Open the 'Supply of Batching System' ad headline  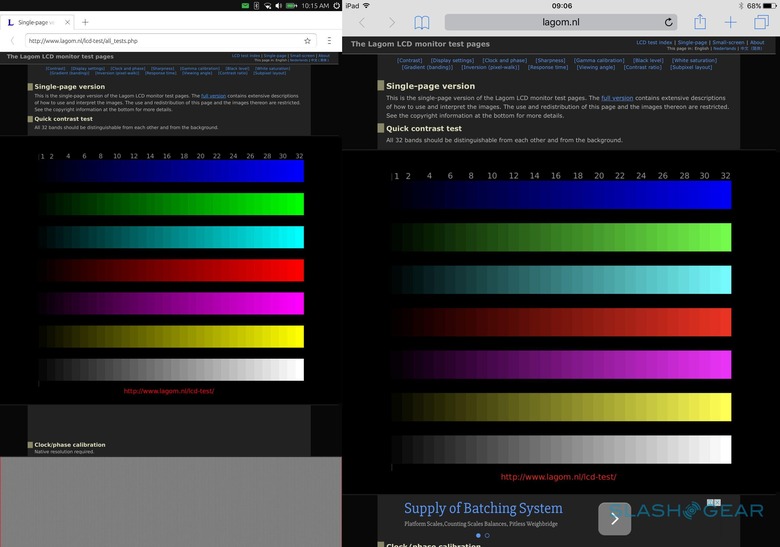483,508
